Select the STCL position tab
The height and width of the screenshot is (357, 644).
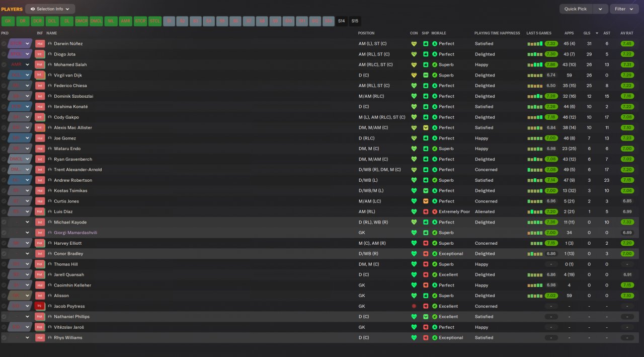(x=155, y=21)
